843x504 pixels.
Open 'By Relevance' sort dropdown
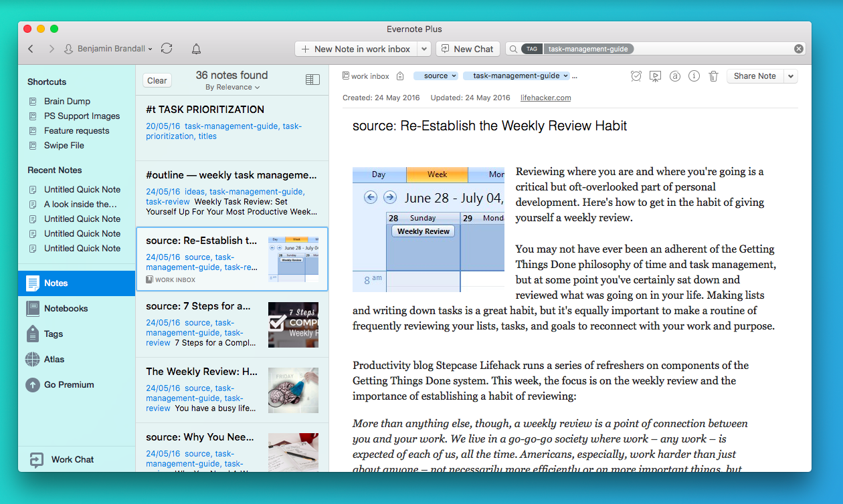pos(232,87)
